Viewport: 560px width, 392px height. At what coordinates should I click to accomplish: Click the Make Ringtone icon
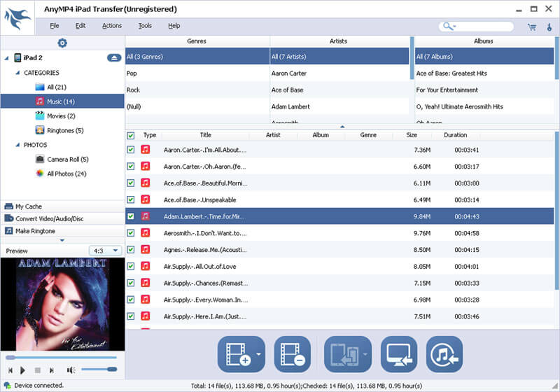[8, 231]
